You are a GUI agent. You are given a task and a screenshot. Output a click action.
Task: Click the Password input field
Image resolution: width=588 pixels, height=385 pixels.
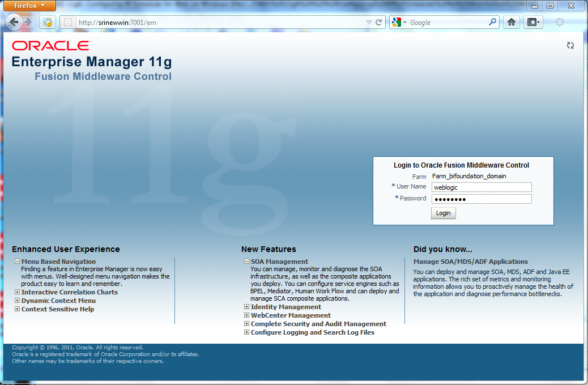482,199
